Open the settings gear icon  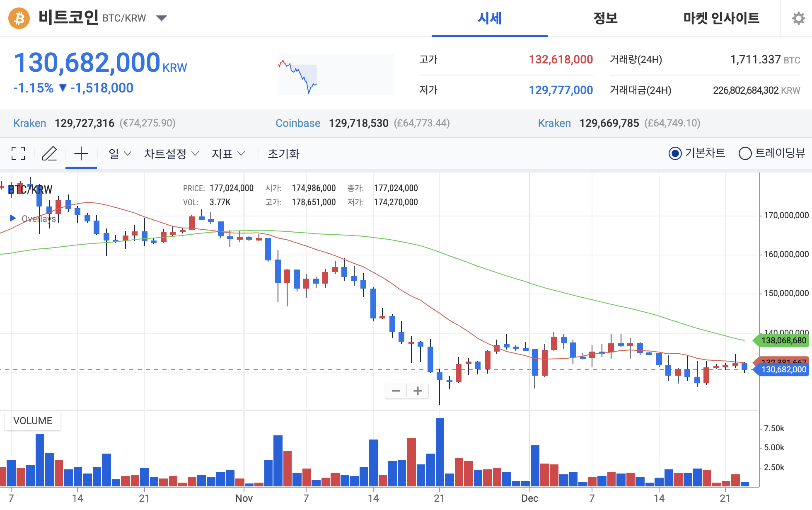pyautogui.click(x=797, y=18)
